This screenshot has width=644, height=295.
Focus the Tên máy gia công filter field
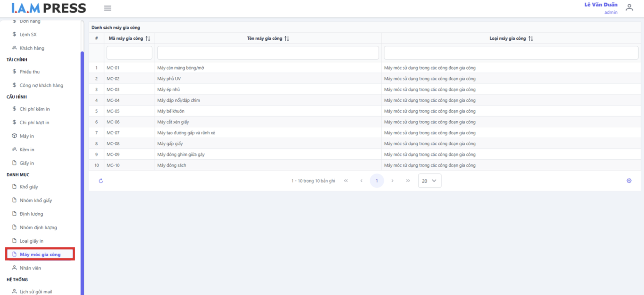coord(268,53)
